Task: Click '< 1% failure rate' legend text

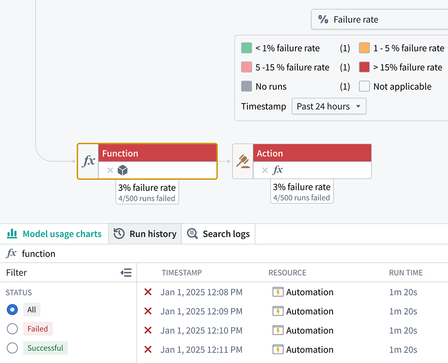Action: 288,48
